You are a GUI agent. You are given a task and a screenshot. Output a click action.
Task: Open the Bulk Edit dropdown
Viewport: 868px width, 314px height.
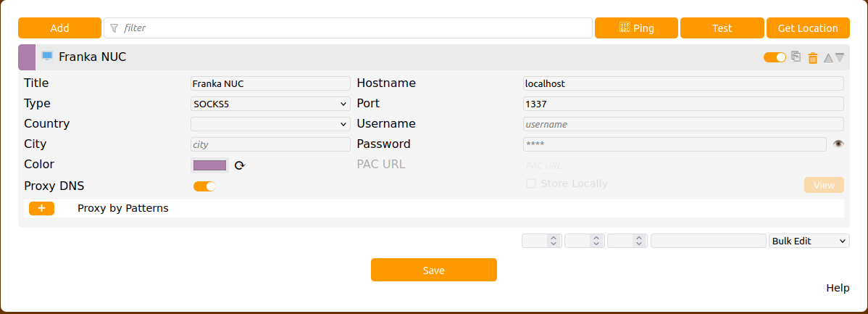click(809, 241)
